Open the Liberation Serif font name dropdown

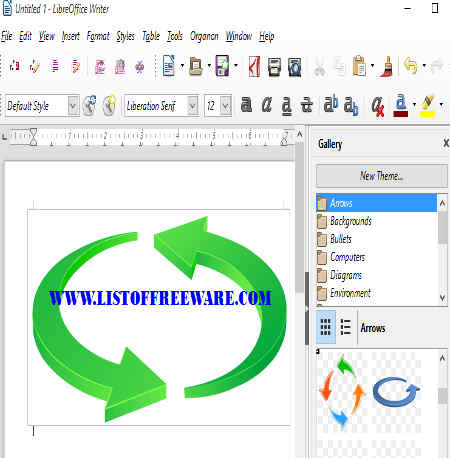192,106
